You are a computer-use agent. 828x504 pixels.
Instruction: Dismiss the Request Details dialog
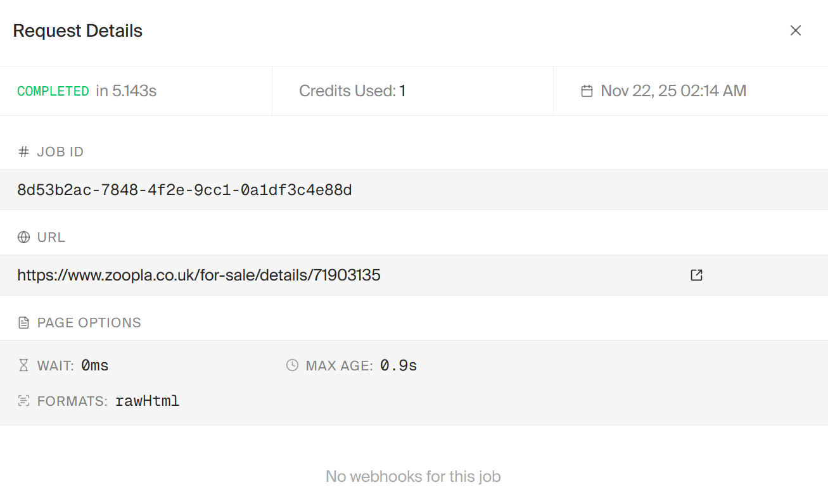click(796, 30)
